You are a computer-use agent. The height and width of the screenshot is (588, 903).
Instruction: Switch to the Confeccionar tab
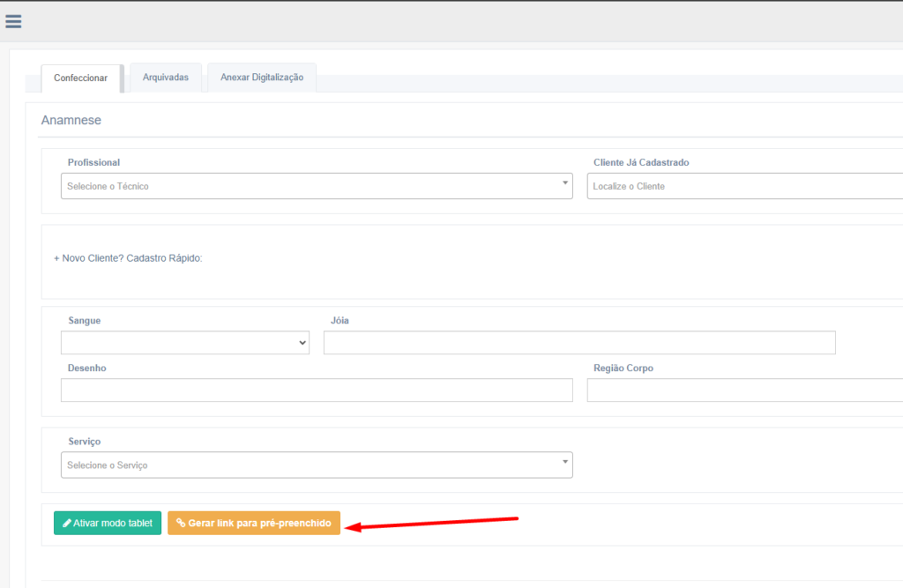click(x=80, y=78)
